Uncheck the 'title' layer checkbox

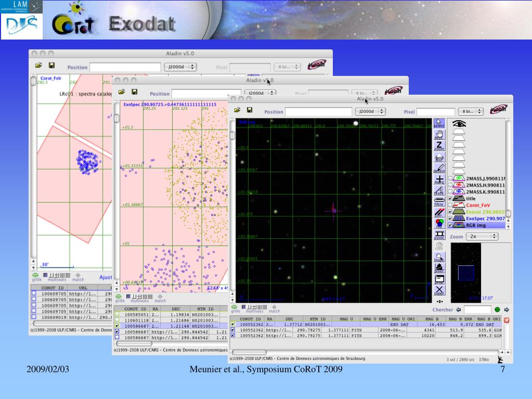pyautogui.click(x=450, y=199)
